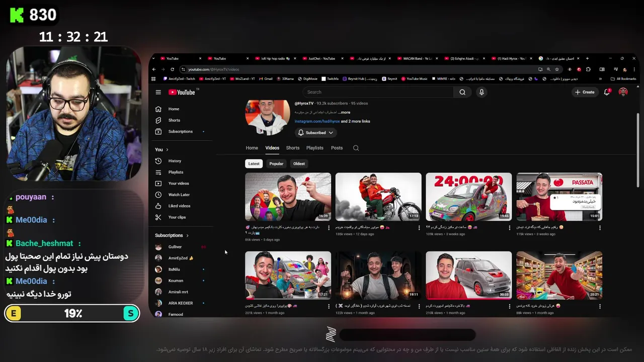644x362 pixels.
Task: Open the All Bookmarks folder
Action: [x=623, y=79]
